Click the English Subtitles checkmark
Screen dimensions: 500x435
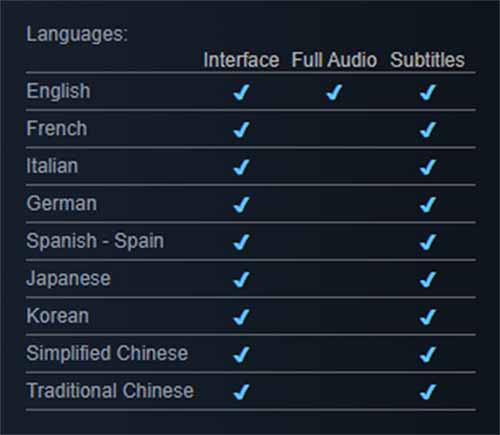click(428, 92)
